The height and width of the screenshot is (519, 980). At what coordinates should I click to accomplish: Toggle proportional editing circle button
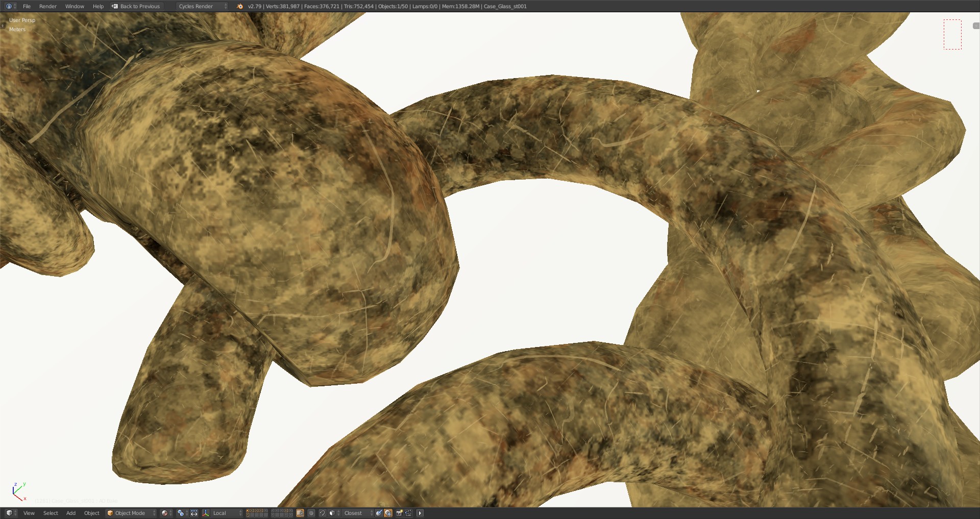(311, 513)
